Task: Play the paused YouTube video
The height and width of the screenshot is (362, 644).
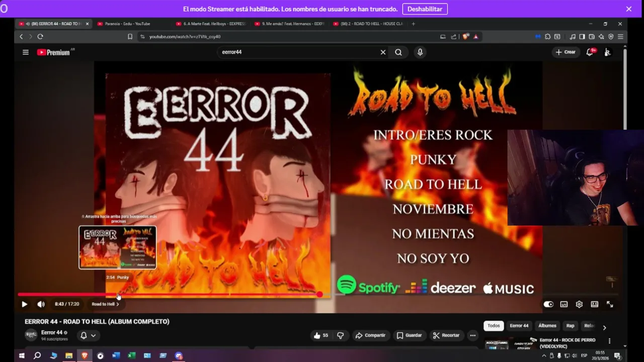Action: [24, 304]
